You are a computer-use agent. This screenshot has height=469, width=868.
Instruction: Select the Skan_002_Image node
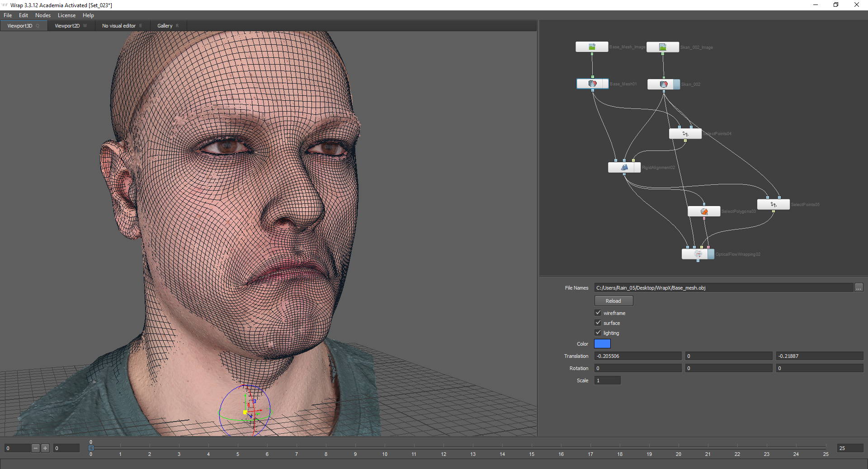coord(663,47)
